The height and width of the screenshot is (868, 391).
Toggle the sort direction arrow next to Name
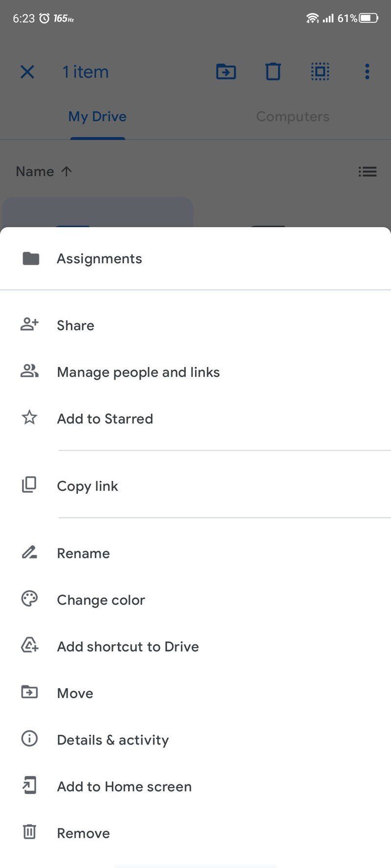coord(66,171)
